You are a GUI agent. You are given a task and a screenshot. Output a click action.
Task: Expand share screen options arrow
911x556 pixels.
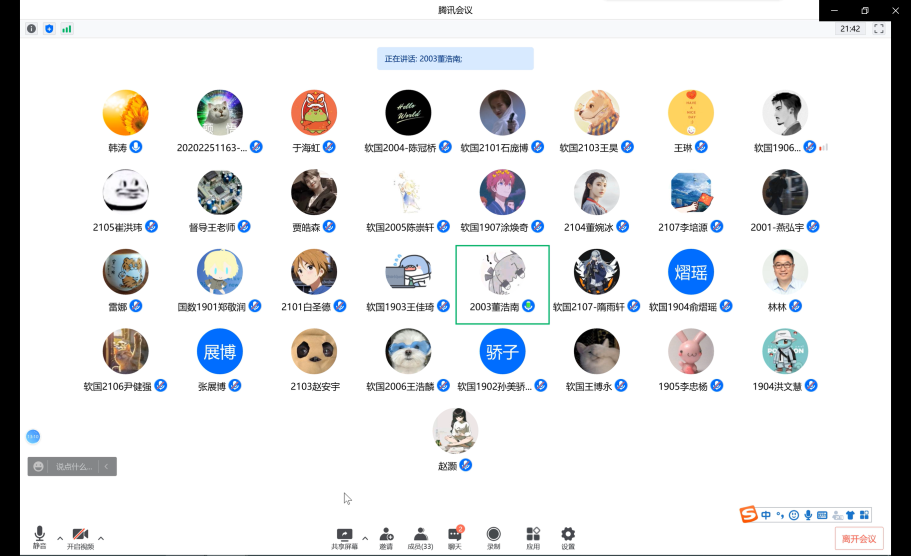(365, 538)
